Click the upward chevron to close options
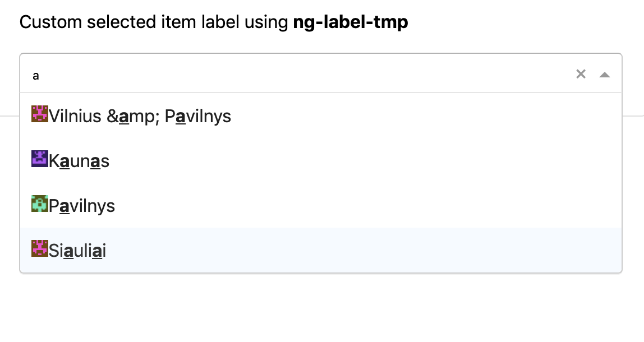 605,74
